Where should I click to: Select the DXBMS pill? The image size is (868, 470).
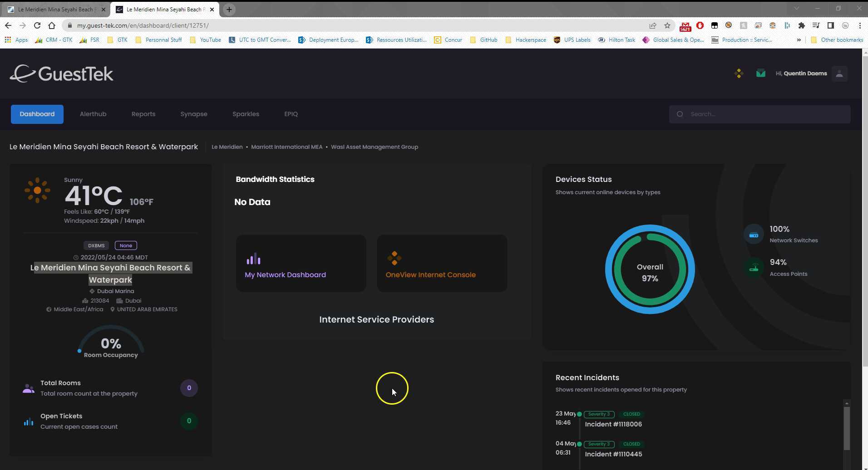pos(96,245)
